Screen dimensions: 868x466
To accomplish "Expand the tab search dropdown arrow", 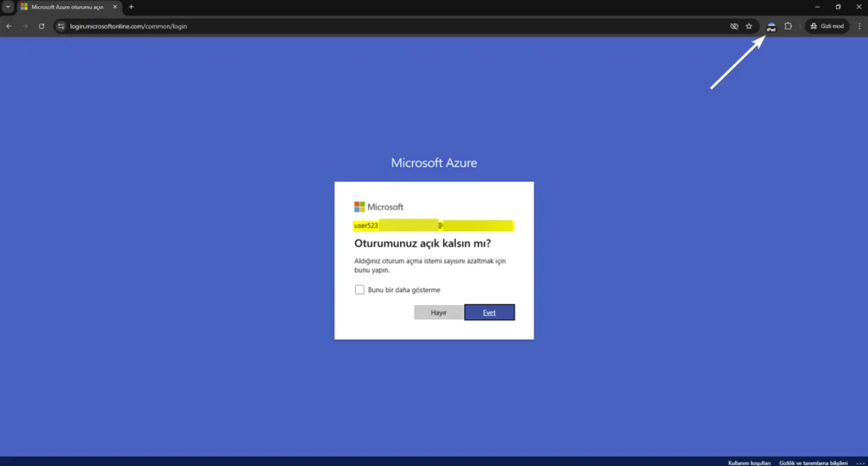I will pos(8,7).
